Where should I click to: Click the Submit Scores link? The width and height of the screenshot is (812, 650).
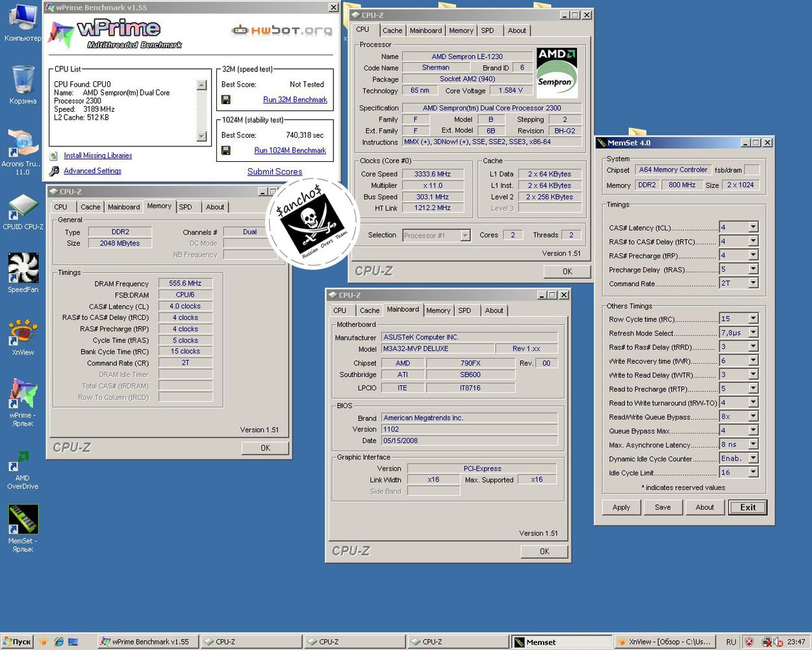[x=275, y=172]
